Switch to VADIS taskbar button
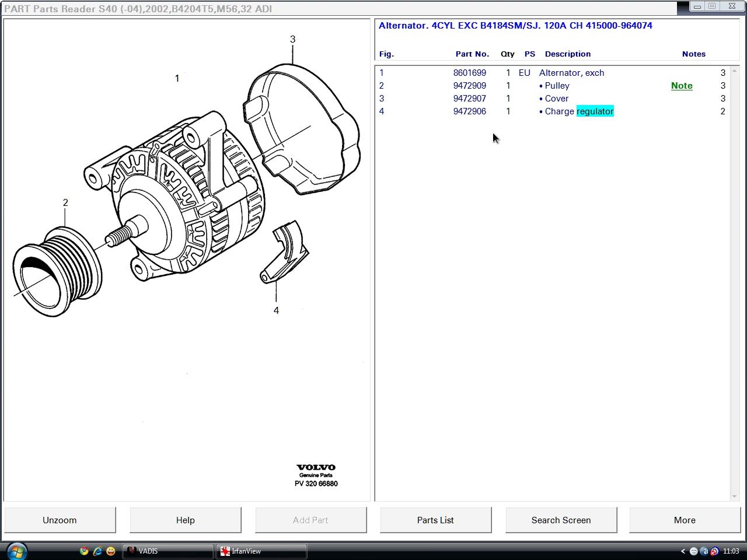 coord(168,551)
